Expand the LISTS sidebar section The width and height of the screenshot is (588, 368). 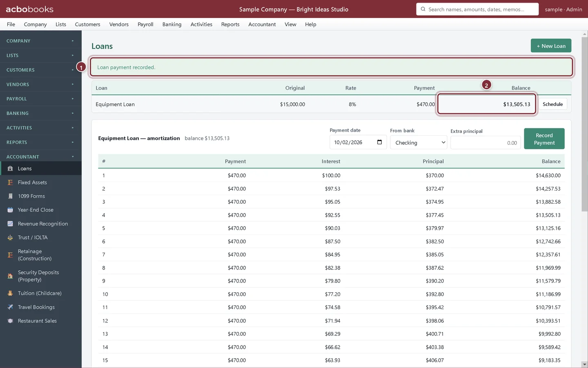tap(41, 55)
